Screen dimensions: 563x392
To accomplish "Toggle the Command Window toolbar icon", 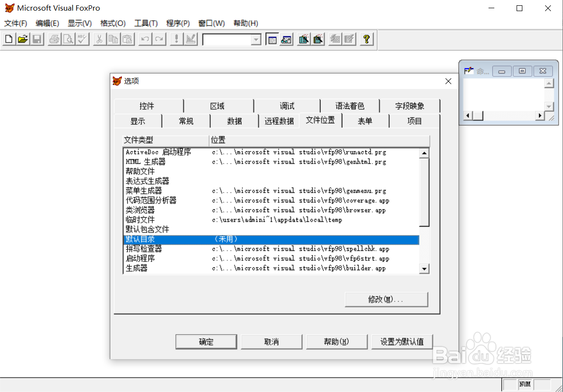I will click(x=272, y=39).
